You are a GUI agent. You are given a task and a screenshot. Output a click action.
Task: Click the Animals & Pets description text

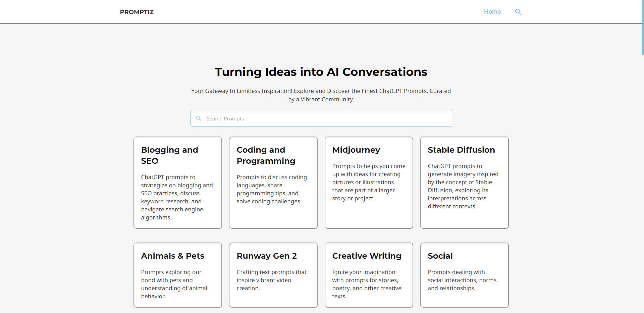tap(174, 284)
